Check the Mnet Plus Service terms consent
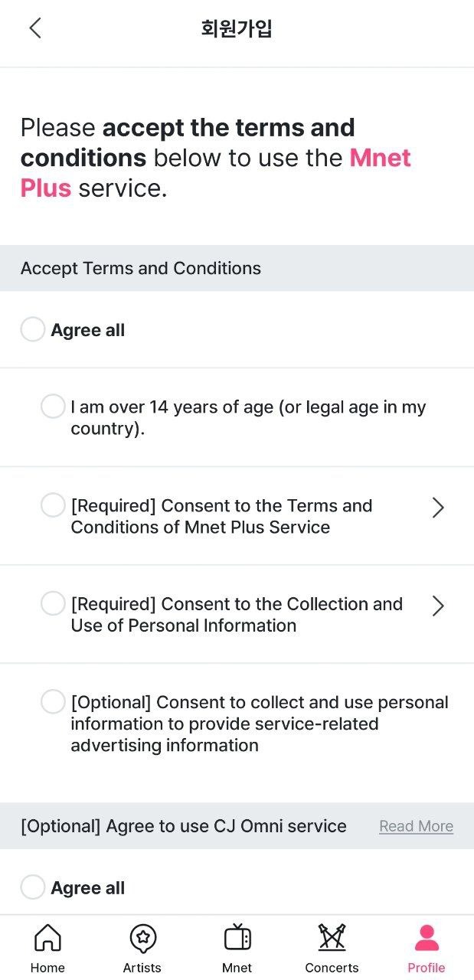 click(x=53, y=505)
